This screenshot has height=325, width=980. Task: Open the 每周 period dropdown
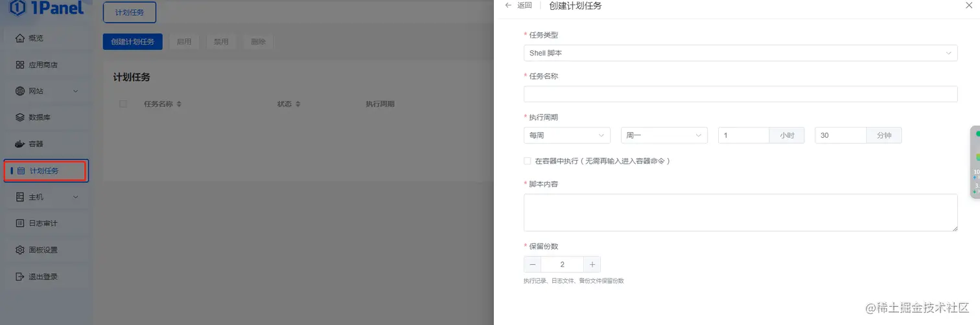[567, 135]
